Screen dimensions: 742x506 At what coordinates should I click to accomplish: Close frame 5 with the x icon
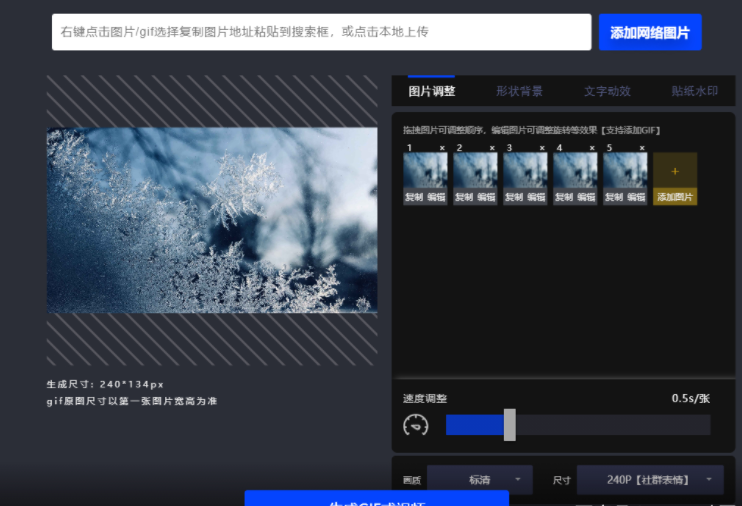click(x=642, y=148)
